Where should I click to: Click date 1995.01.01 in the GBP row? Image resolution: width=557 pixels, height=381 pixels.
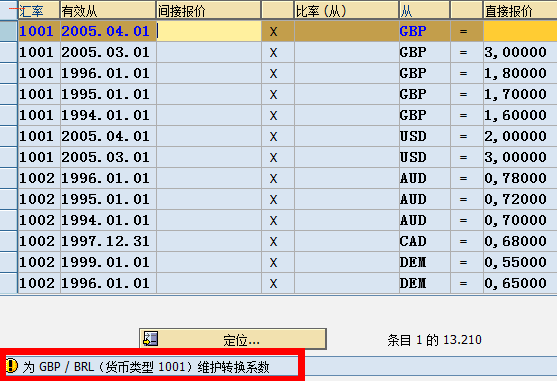pos(106,94)
